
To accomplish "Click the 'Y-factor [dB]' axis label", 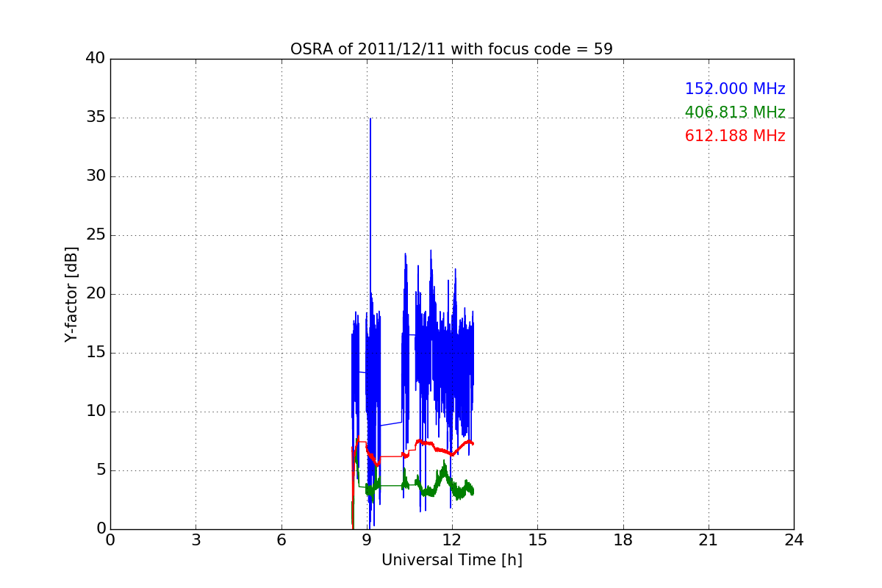I will (x=71, y=294).
